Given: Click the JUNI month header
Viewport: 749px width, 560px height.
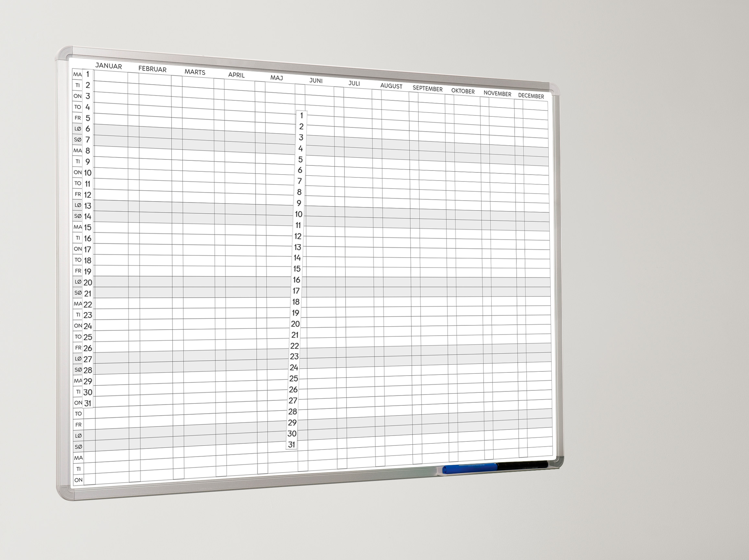Looking at the screenshot, I should tap(316, 81).
